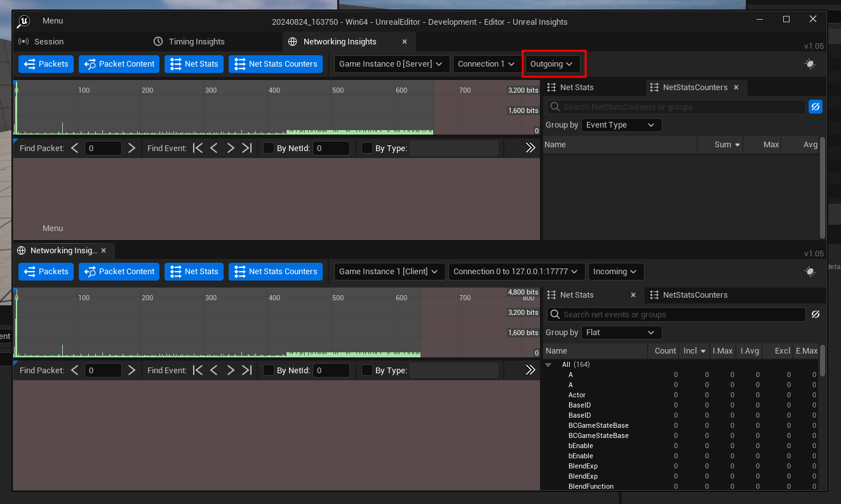Screen dimensions: 841x504
Task: Open the Incoming direction dropdown
Action: [616, 272]
